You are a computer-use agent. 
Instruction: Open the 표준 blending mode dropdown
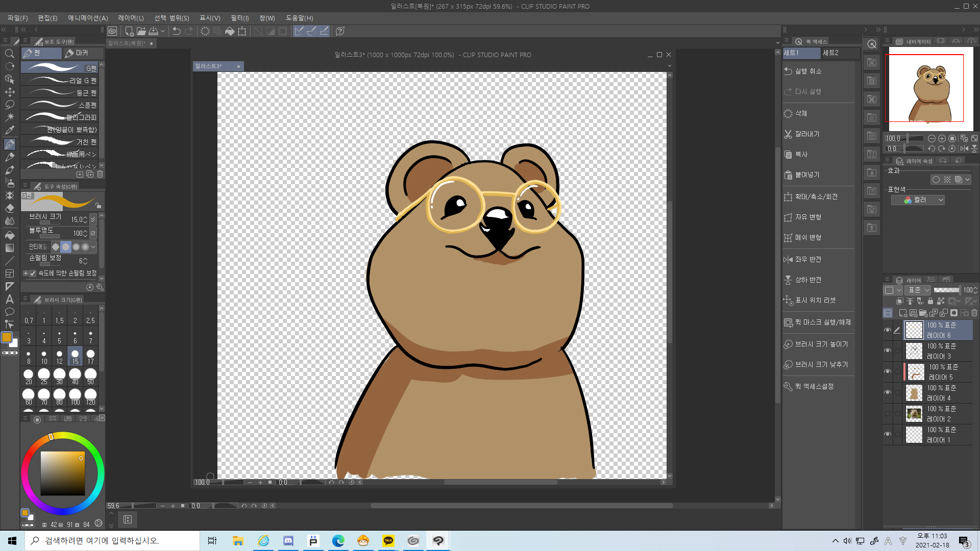tap(919, 290)
